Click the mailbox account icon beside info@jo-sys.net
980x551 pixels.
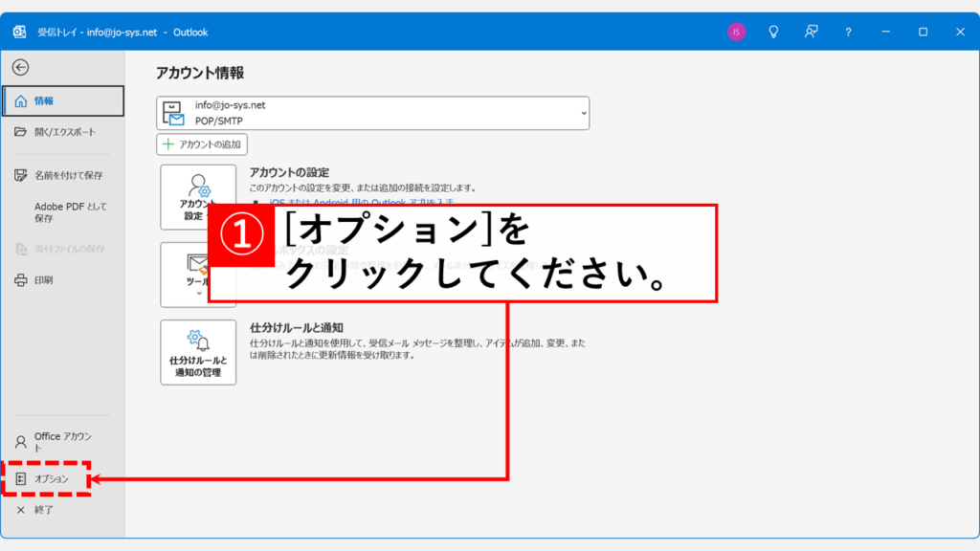click(x=173, y=114)
